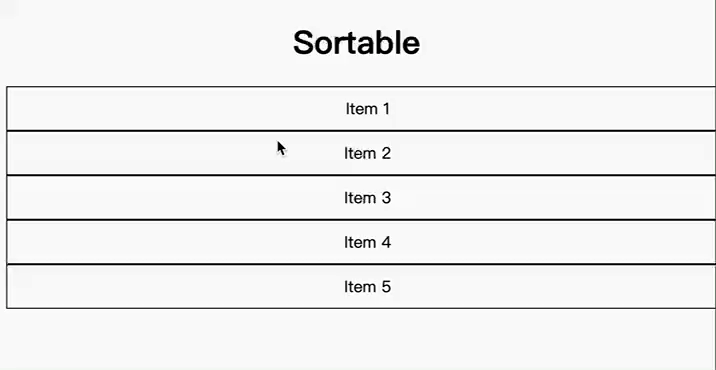Select the Item 3 row
Viewport: 716px width, 370px height.
pos(361,197)
